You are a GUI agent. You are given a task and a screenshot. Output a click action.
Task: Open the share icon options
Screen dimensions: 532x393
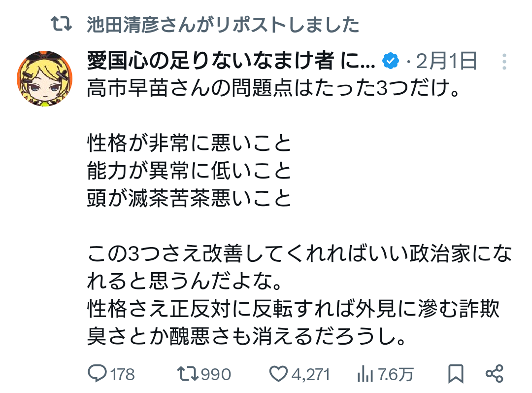[x=494, y=374]
